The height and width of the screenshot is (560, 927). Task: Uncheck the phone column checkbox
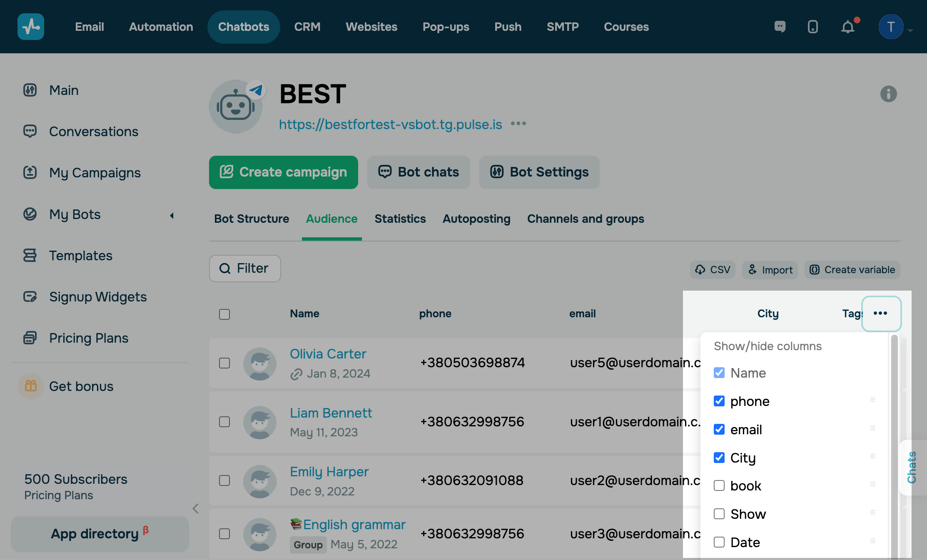(719, 401)
